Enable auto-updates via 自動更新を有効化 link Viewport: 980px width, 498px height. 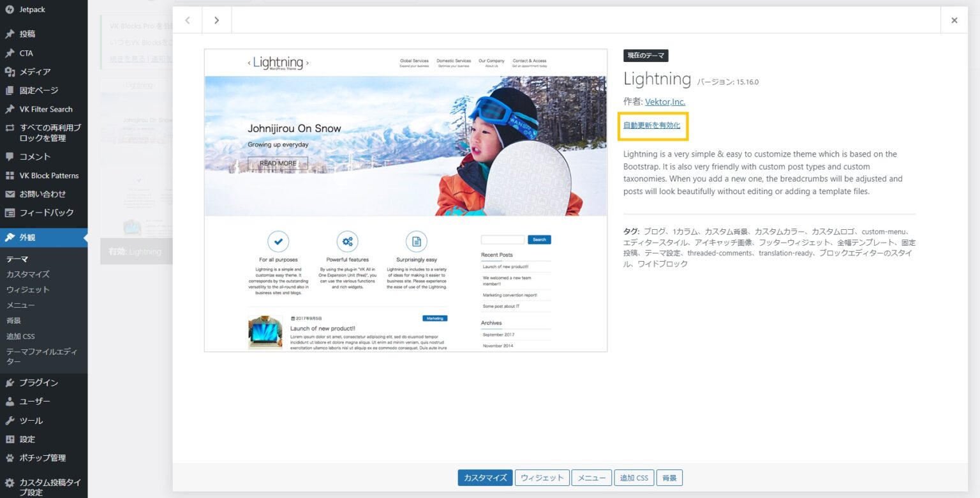pos(651,125)
